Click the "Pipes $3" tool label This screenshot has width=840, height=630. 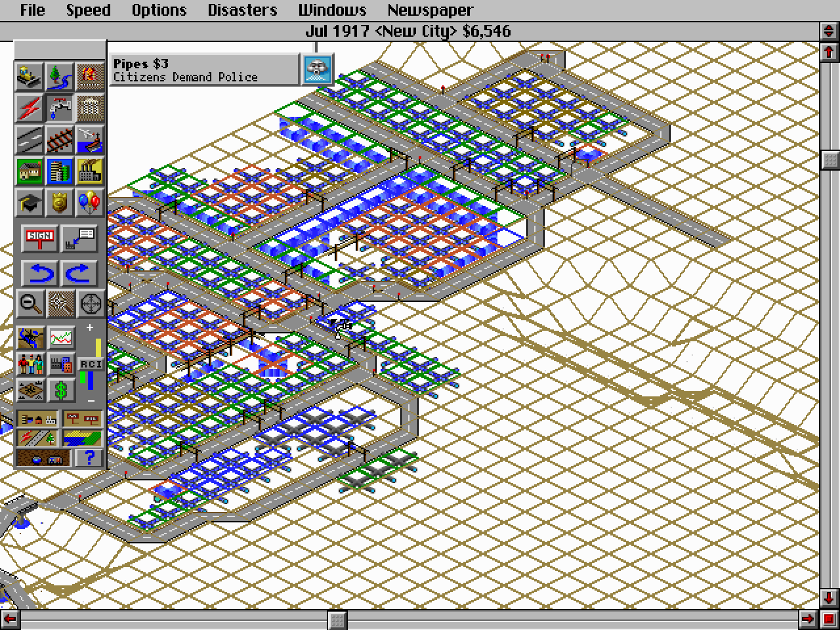pyautogui.click(x=140, y=63)
